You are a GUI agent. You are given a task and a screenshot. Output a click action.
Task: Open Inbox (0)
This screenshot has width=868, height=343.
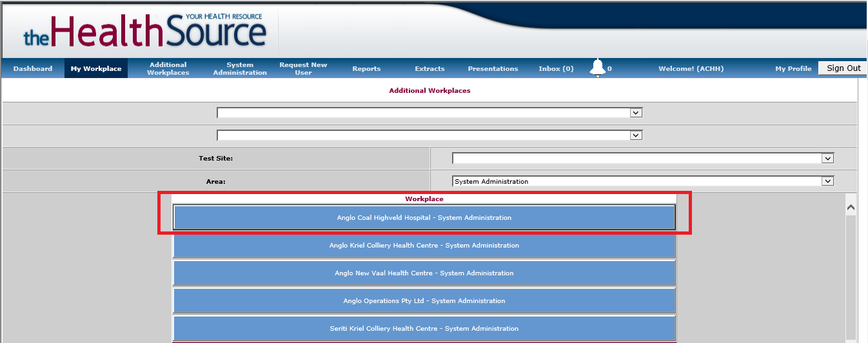pyautogui.click(x=556, y=68)
